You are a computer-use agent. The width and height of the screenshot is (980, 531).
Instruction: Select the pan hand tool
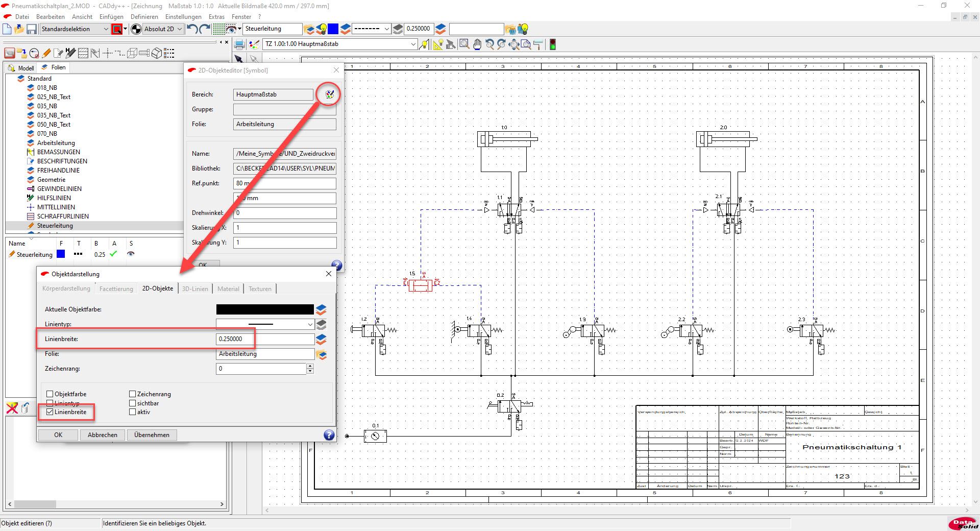(477, 44)
